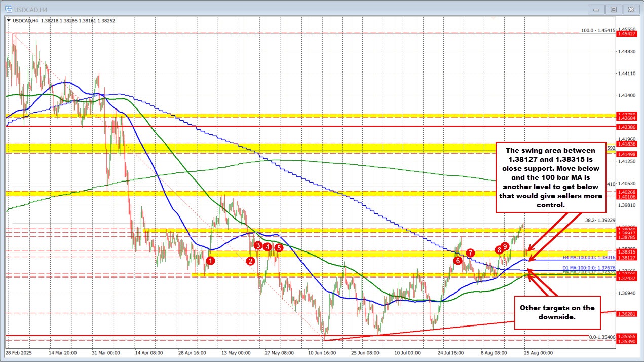Maximize the USDCAD,H4 chart window

click(614, 9)
